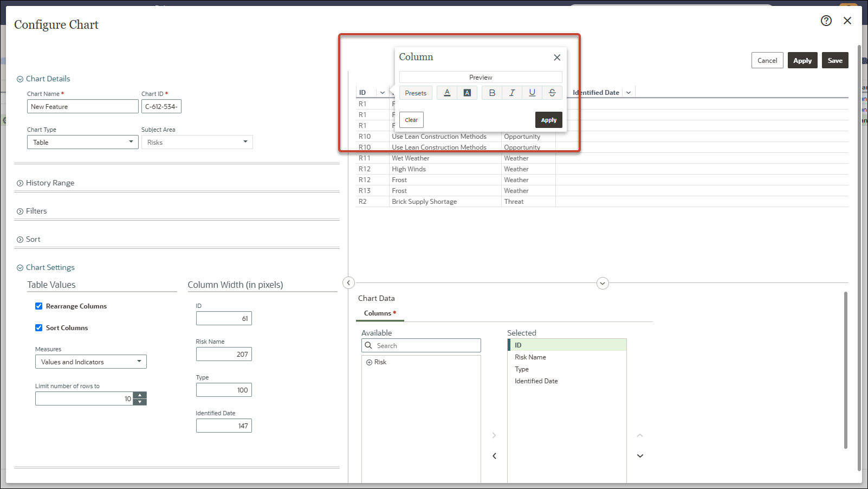Select Identified Date in Selected list
The image size is (868, 489).
click(x=567, y=381)
